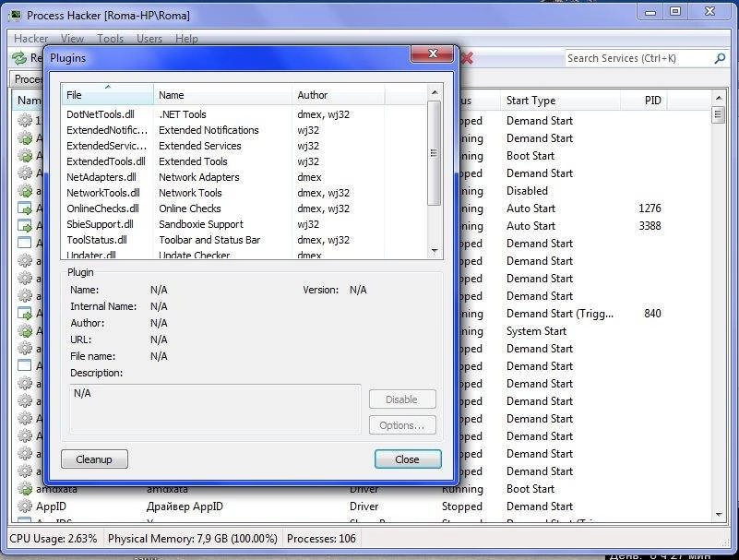
Task: Open the Tools menu
Action: click(111, 39)
